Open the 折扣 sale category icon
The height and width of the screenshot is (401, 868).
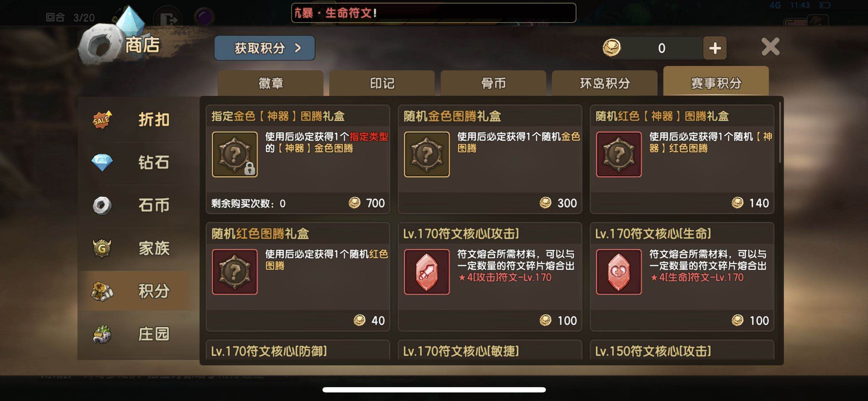pyautogui.click(x=102, y=120)
